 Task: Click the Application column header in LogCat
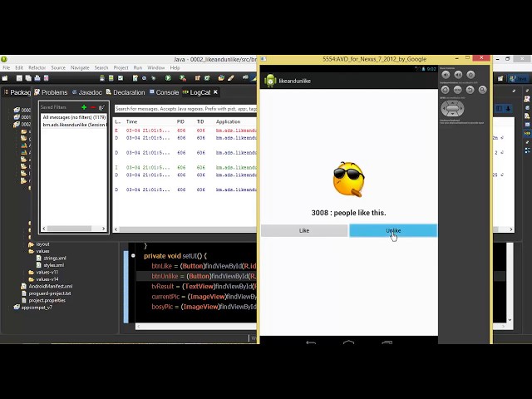coord(228,122)
